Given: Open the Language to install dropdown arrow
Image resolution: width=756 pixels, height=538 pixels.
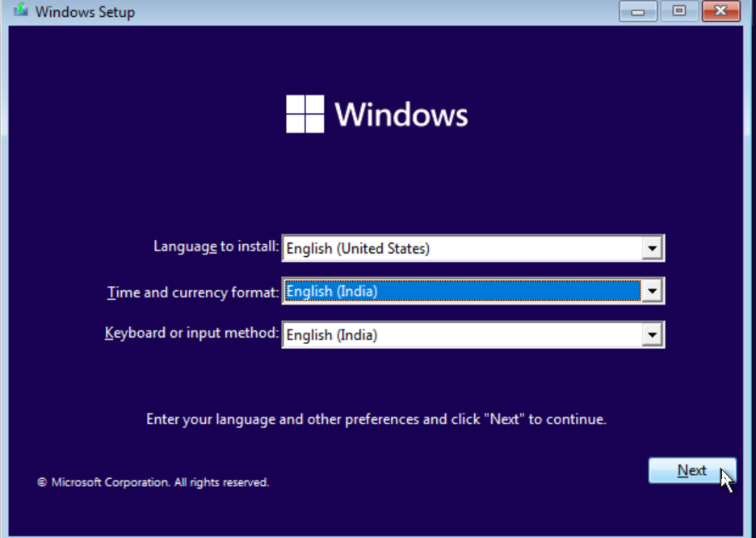Looking at the screenshot, I should pos(652,249).
